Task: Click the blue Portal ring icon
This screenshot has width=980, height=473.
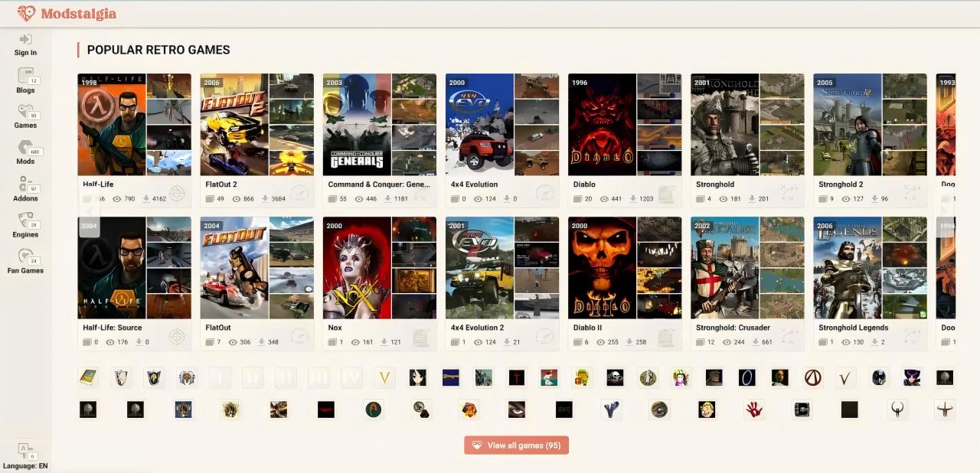Action: tap(746, 377)
